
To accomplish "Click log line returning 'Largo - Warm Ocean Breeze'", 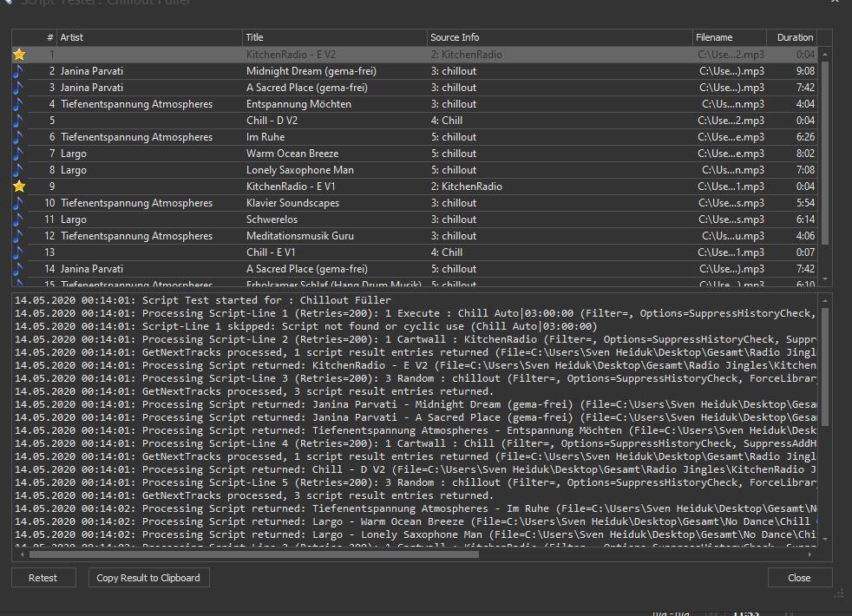I will click(x=416, y=522).
